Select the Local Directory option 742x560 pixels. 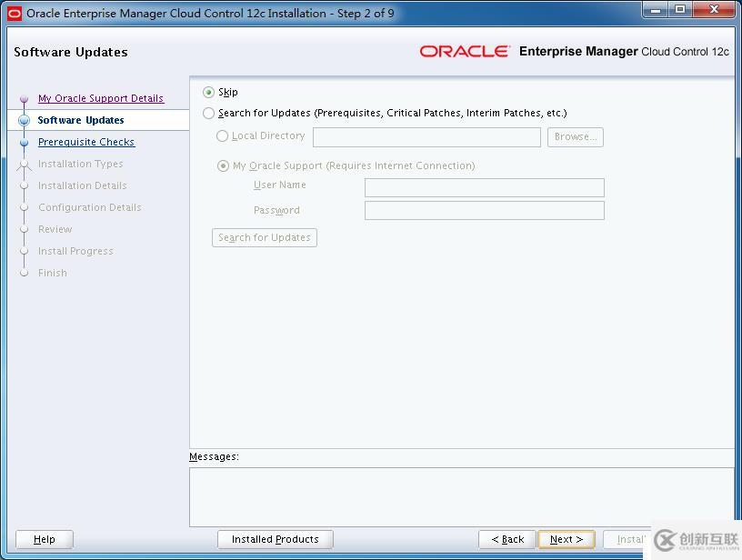223,135
